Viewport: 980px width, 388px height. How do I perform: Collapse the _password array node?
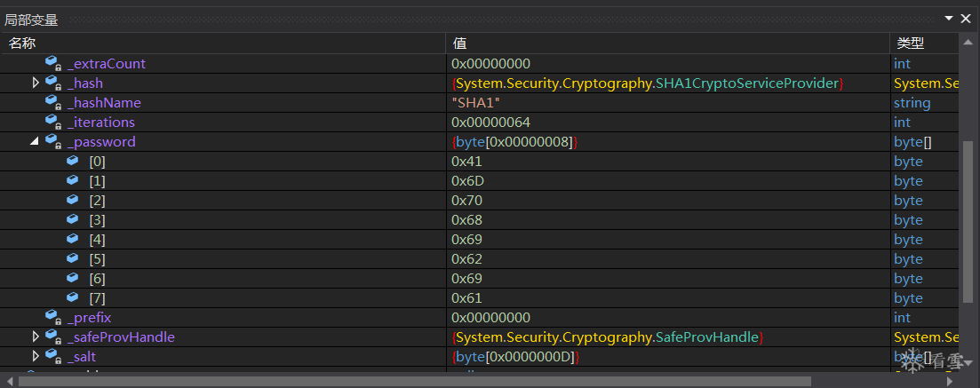(35, 142)
